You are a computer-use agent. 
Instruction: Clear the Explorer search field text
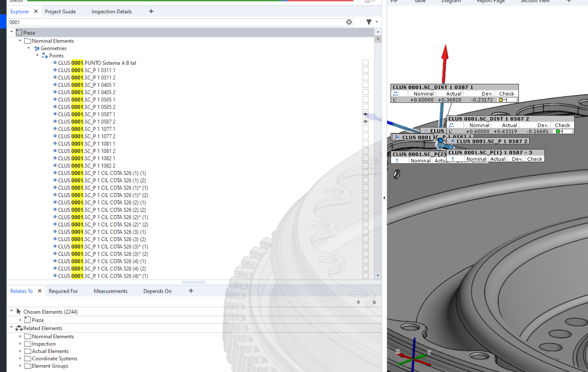(x=349, y=22)
